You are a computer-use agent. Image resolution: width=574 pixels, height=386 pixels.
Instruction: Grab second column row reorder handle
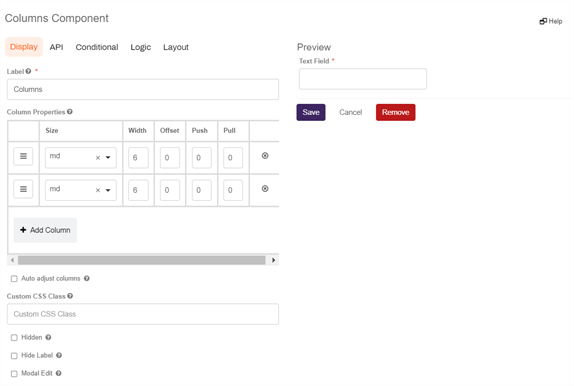click(23, 189)
